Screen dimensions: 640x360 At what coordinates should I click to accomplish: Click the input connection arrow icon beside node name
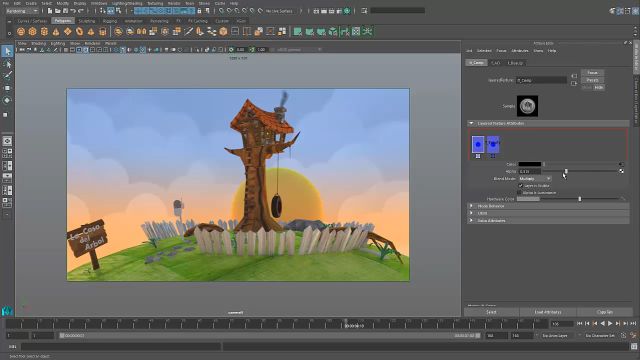pos(574,76)
